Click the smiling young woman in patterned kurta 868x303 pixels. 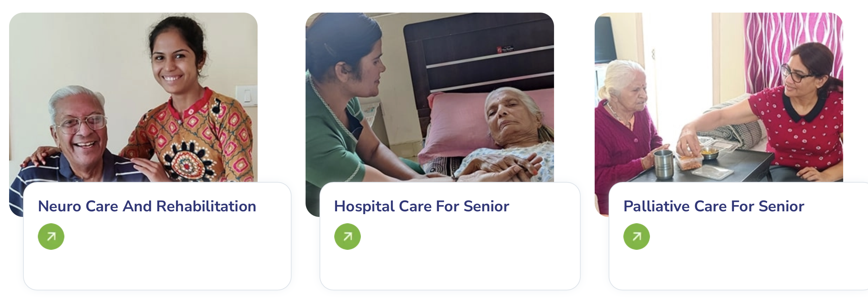tap(185, 101)
